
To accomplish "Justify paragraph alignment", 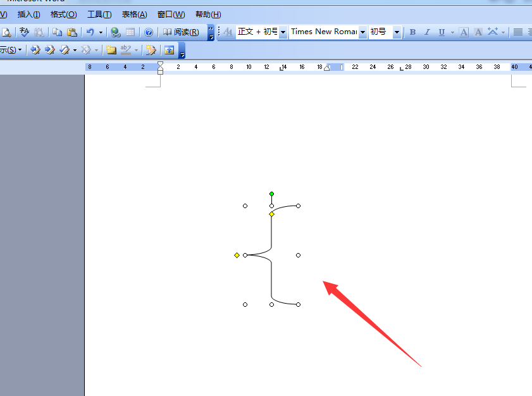I will [x=517, y=32].
